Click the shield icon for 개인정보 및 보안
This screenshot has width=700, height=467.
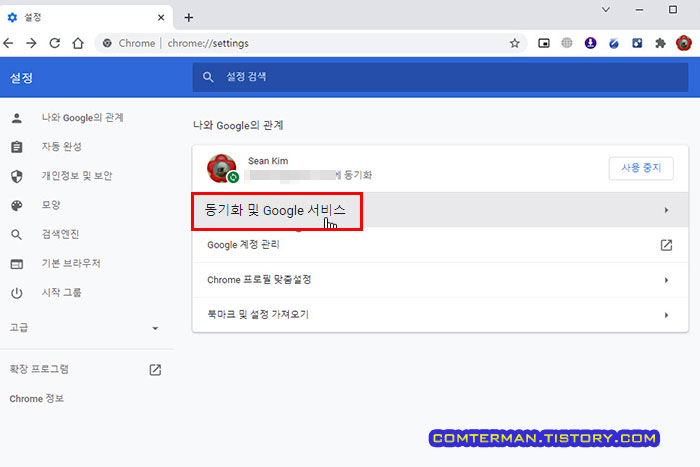pos(17,176)
